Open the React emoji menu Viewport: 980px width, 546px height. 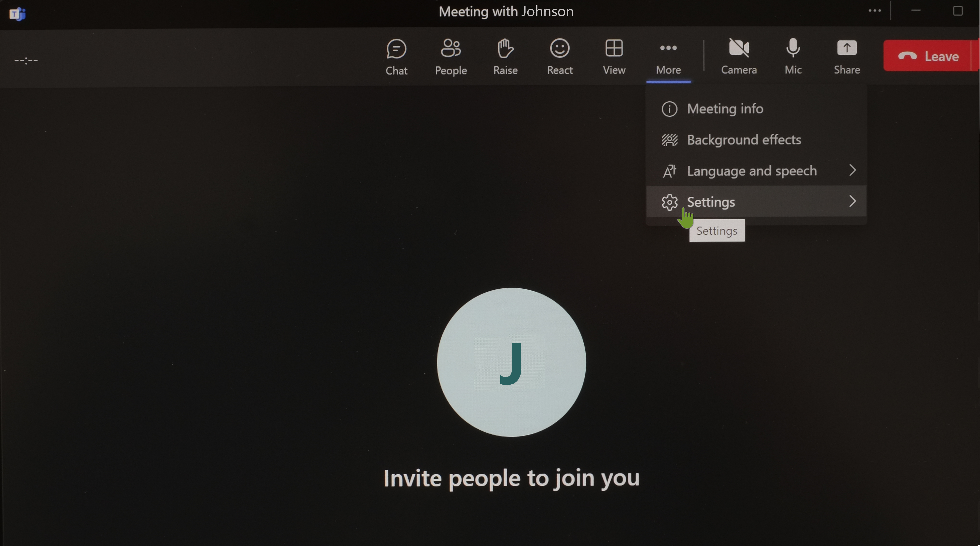[560, 57]
